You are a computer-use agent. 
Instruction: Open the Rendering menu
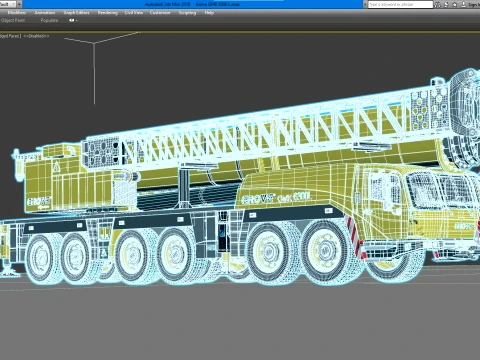[x=108, y=13]
